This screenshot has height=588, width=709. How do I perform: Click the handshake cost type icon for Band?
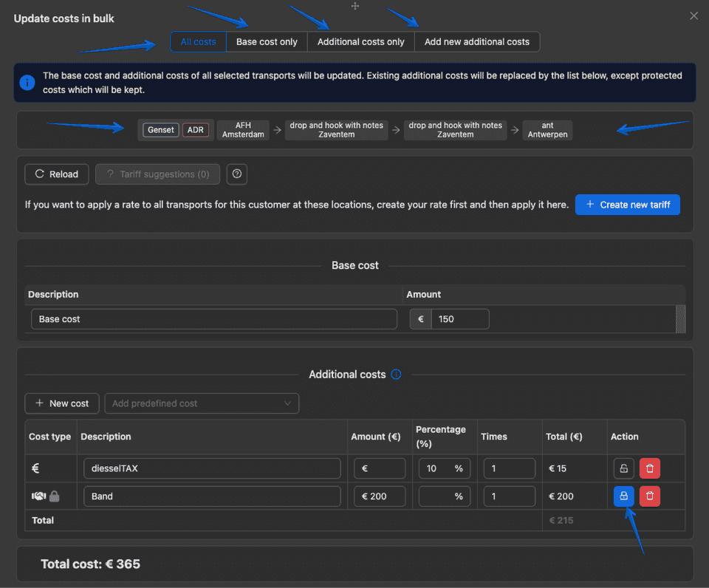tap(39, 496)
